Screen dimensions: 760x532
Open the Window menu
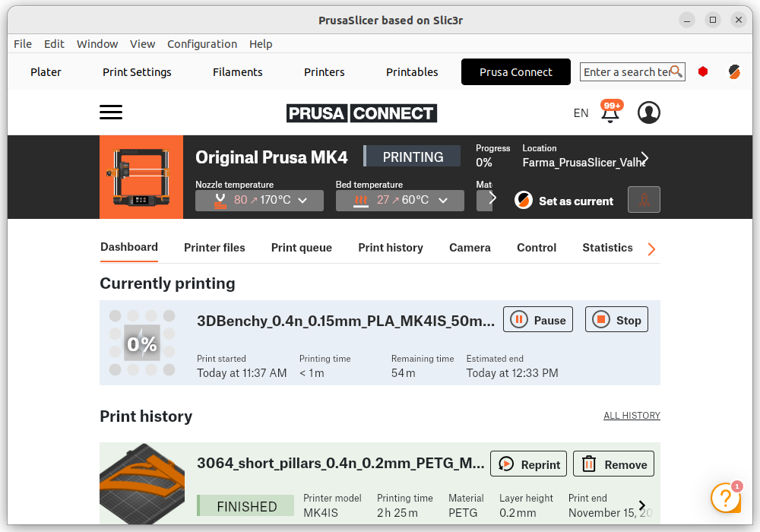97,44
